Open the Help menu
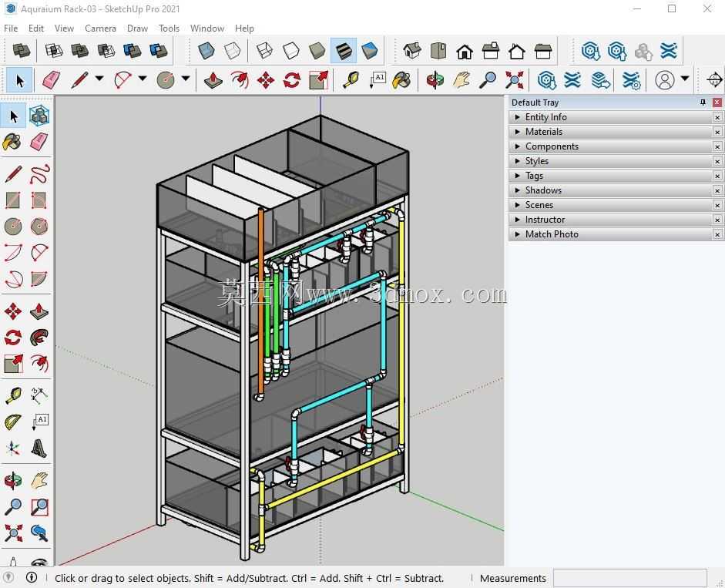Screen dimensions: 725x588 coord(244,29)
